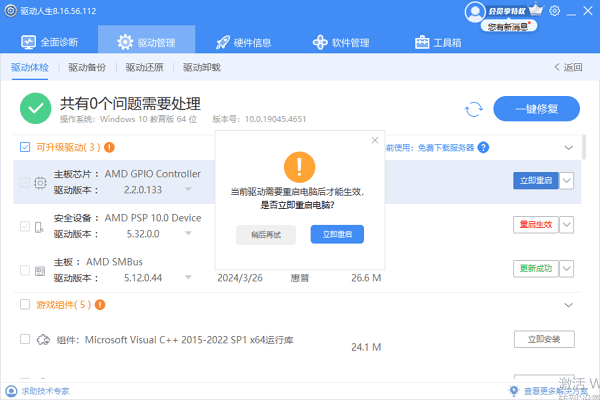Close the restart prompt dialog
The image size is (600, 400).
pyautogui.click(x=375, y=140)
